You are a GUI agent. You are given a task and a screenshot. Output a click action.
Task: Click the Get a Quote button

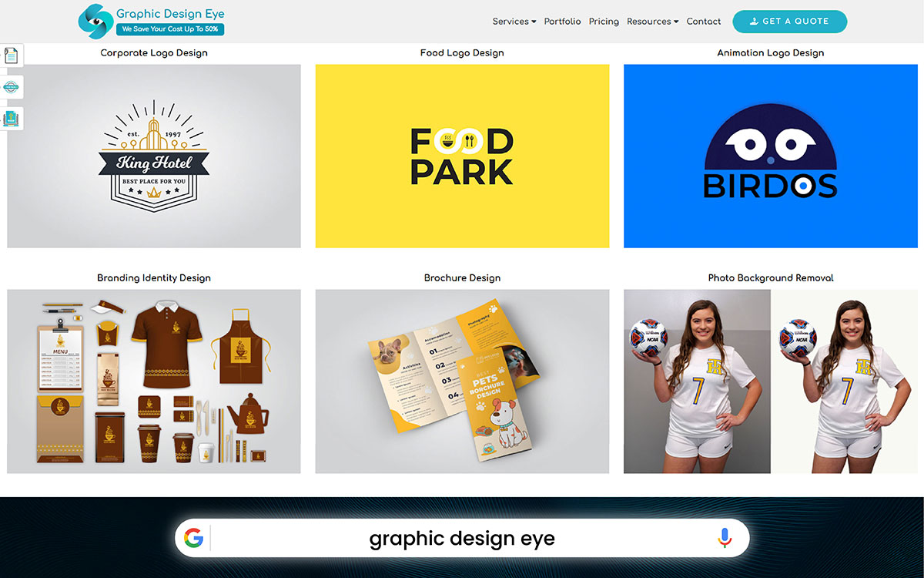coord(789,22)
